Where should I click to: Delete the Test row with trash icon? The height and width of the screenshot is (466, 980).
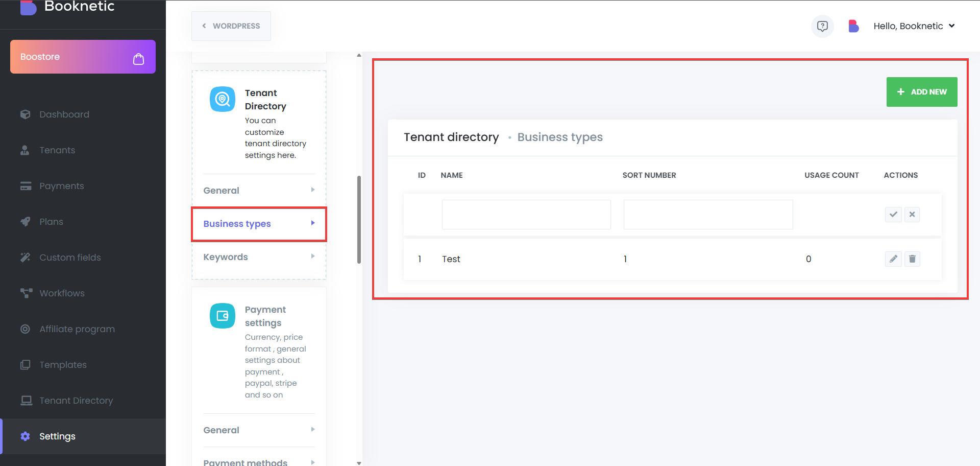point(912,259)
